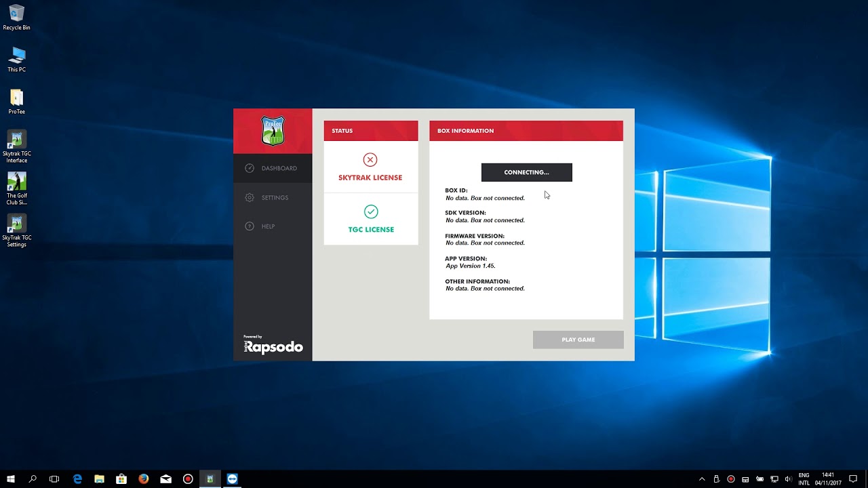Select the This PC desktop icon
868x488 pixels.
(17, 60)
